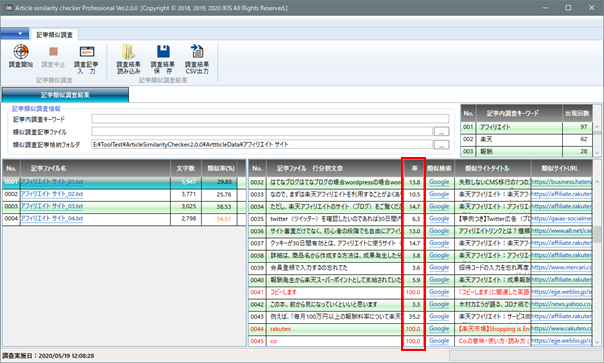Select the 記事類似調査 ribbon tab

click(x=54, y=35)
